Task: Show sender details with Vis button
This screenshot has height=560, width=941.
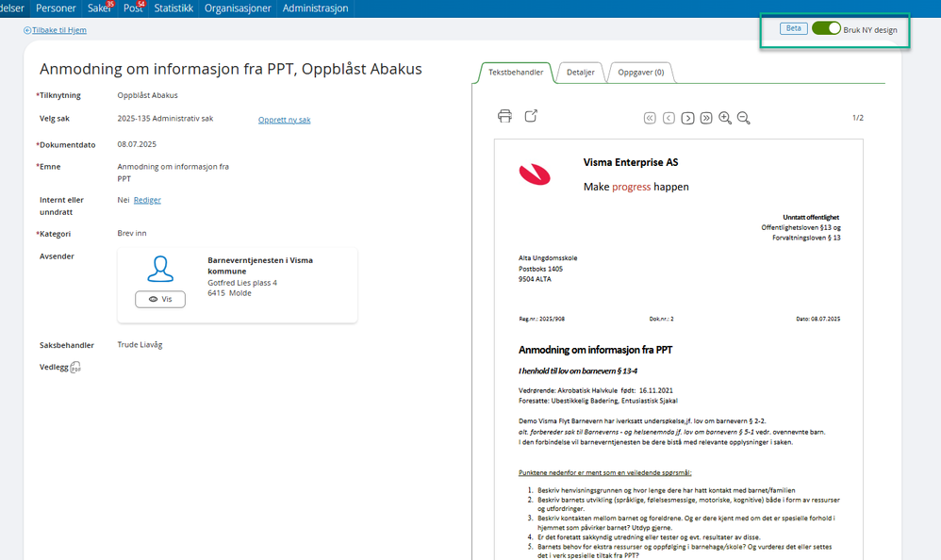Action: tap(160, 299)
